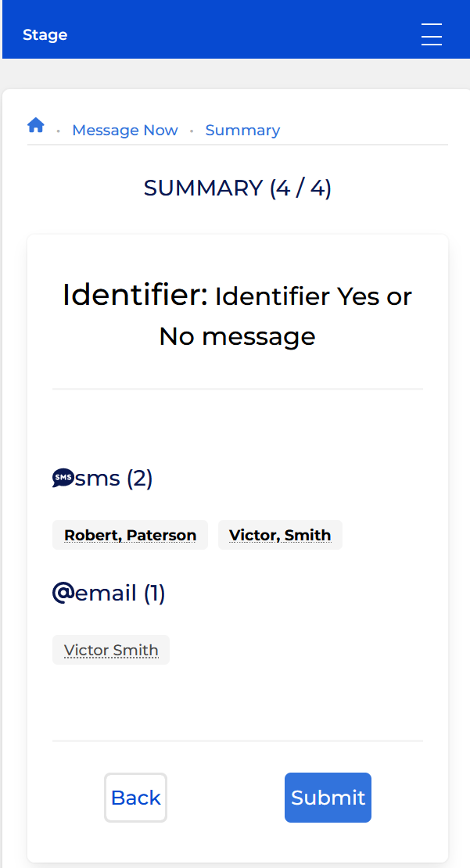
Task: Select the Summary breadcrumb link
Action: [x=242, y=130]
